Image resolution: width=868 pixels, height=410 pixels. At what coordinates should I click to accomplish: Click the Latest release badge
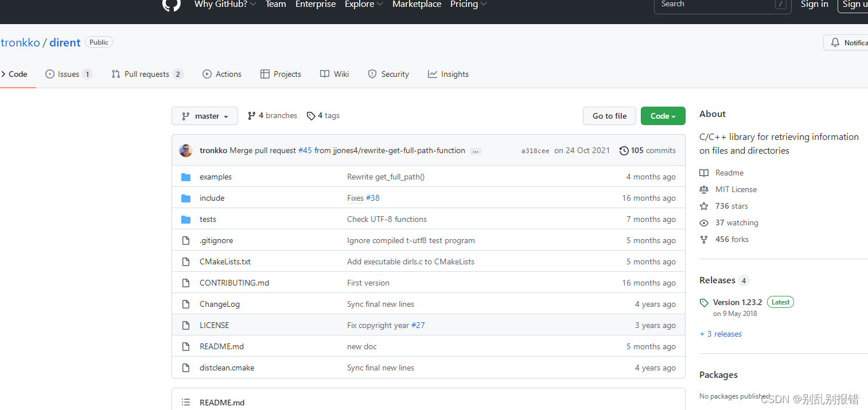point(780,302)
